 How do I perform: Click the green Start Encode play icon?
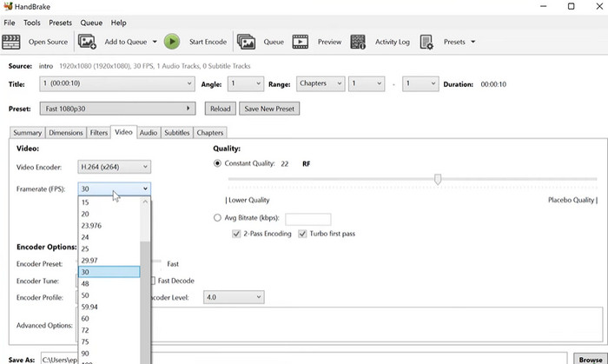click(172, 42)
